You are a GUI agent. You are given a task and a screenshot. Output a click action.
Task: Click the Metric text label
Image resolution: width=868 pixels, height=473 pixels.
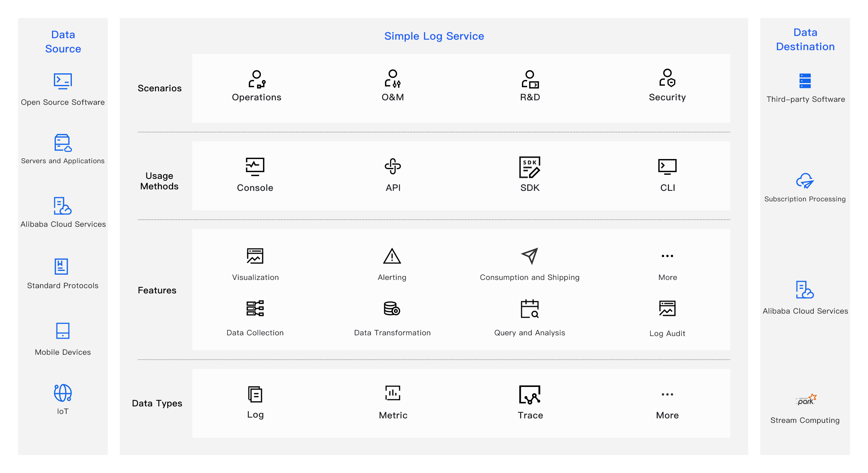[393, 415]
